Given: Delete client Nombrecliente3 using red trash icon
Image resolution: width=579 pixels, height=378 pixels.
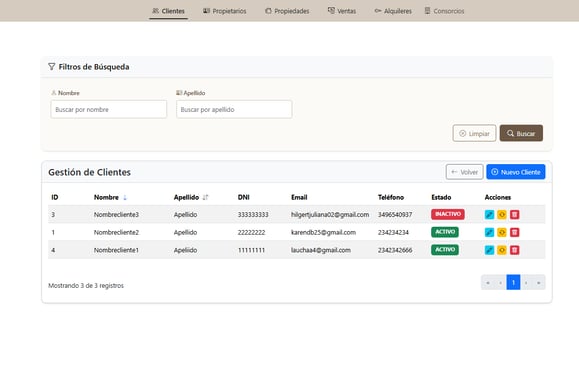Looking at the screenshot, I should (x=514, y=214).
